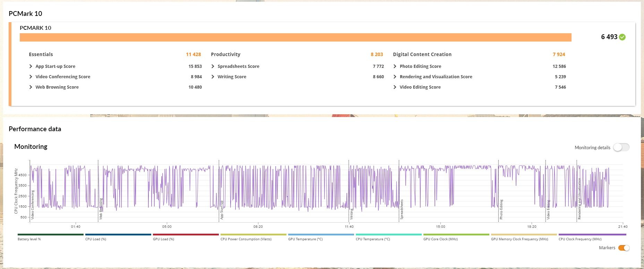Toggle CPU Temperature (°C) legend series
The height and width of the screenshot is (269, 644).
point(388,237)
